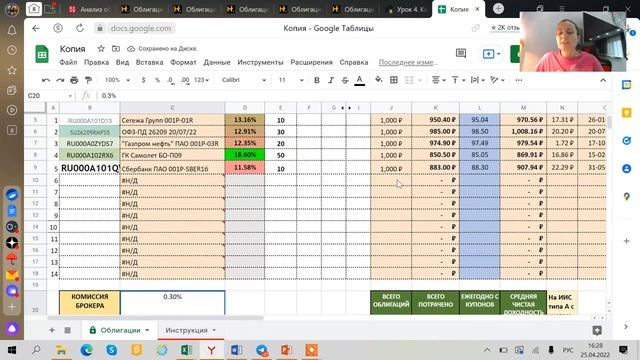Click the formula bar showing 0.3%
The width and height of the screenshot is (640, 360).
tap(351, 96)
